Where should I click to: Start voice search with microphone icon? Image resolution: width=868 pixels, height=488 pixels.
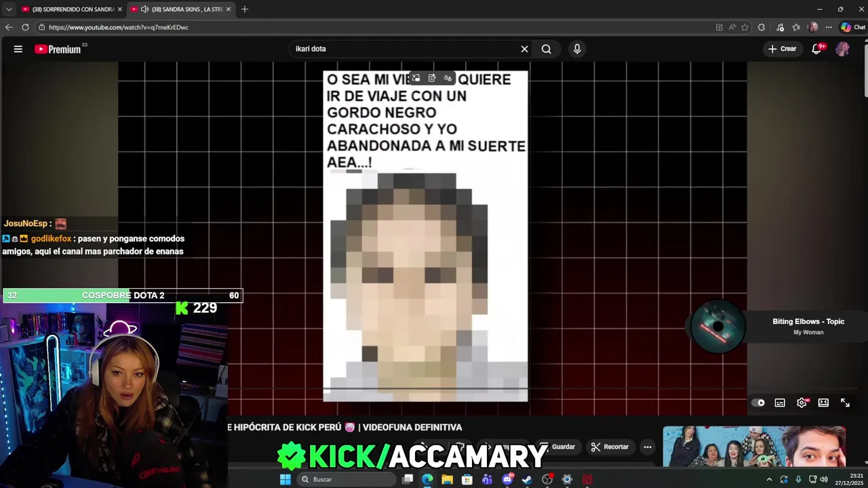pyautogui.click(x=577, y=49)
